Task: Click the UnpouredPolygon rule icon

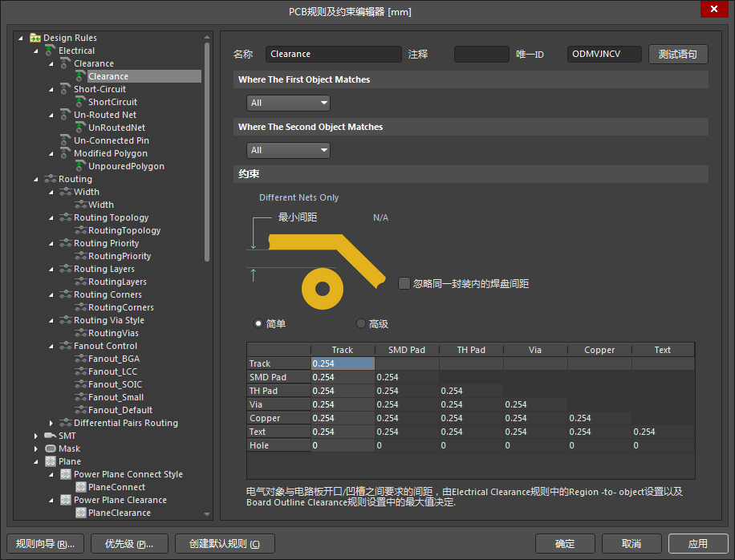Action: (x=80, y=166)
